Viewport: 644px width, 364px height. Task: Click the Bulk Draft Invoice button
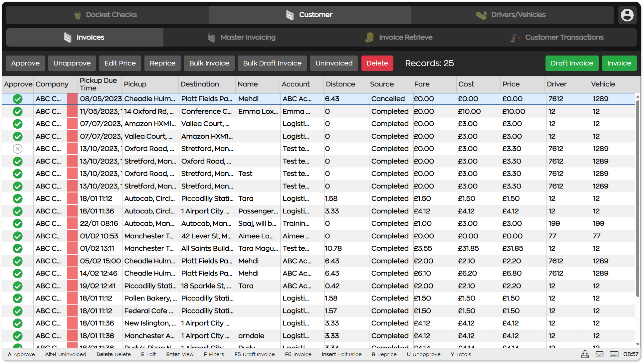272,63
